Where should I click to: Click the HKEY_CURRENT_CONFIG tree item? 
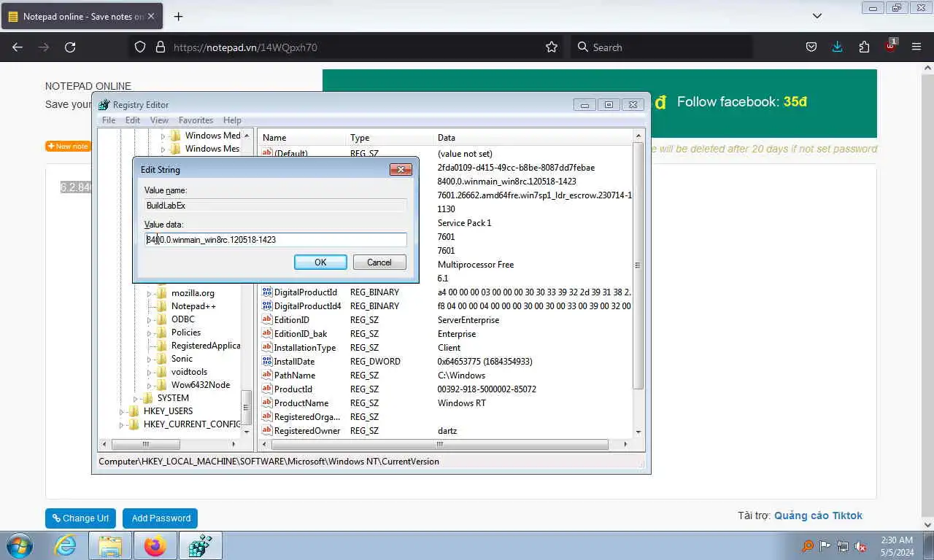point(192,424)
